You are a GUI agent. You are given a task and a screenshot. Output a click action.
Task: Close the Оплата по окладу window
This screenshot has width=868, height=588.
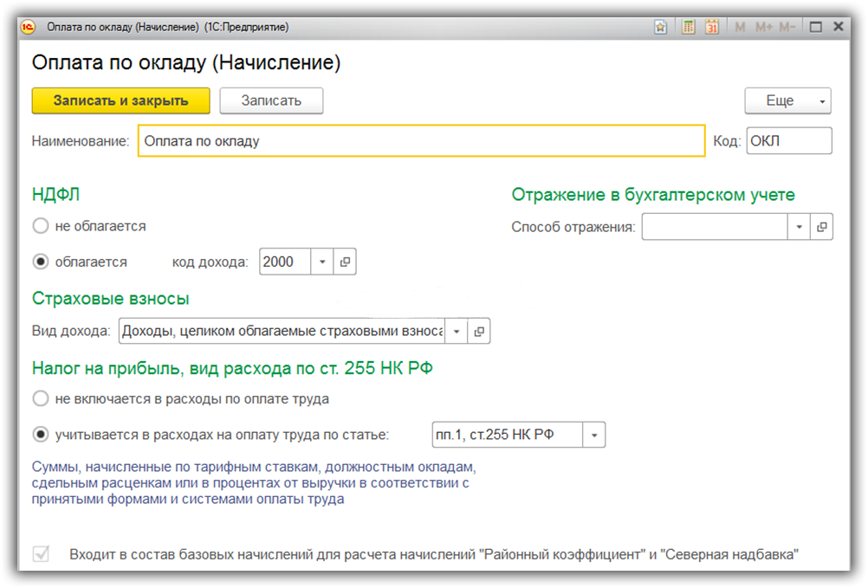click(x=838, y=27)
